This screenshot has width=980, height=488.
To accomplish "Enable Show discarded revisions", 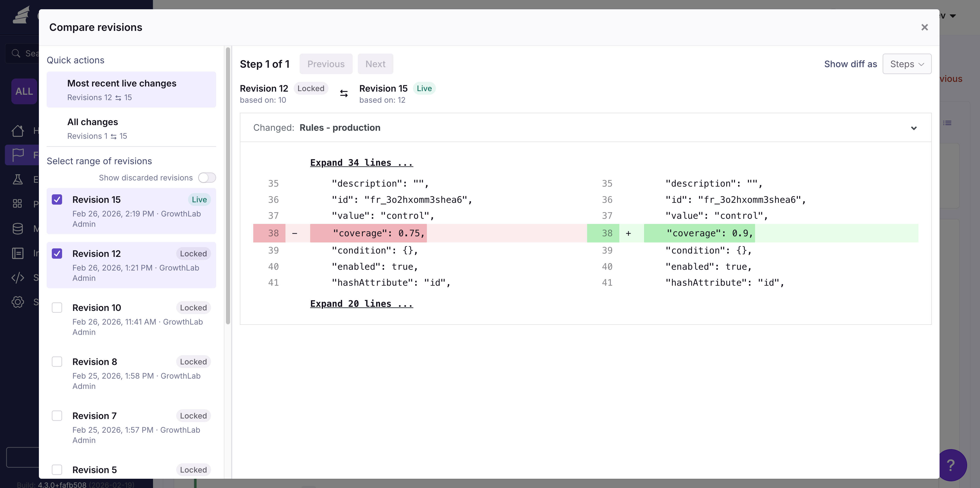I will [x=207, y=178].
